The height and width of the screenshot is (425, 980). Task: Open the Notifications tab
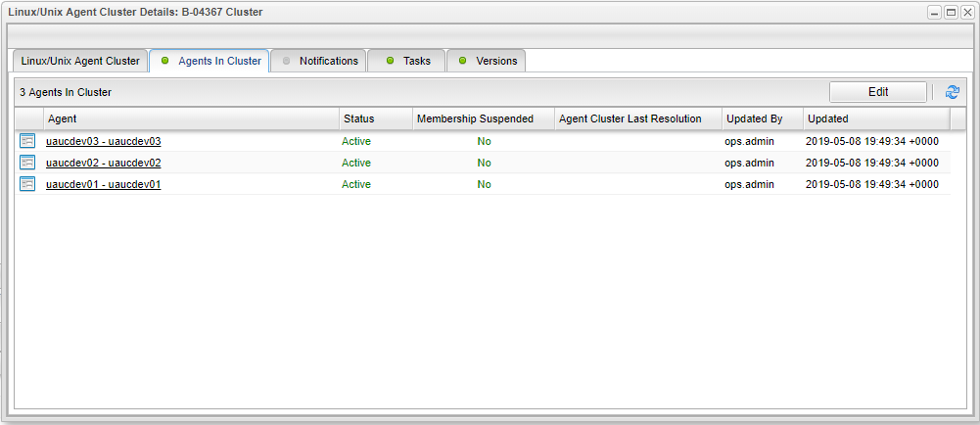319,61
